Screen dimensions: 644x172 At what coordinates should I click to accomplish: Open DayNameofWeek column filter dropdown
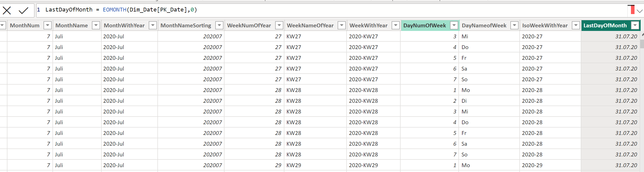[514, 25]
